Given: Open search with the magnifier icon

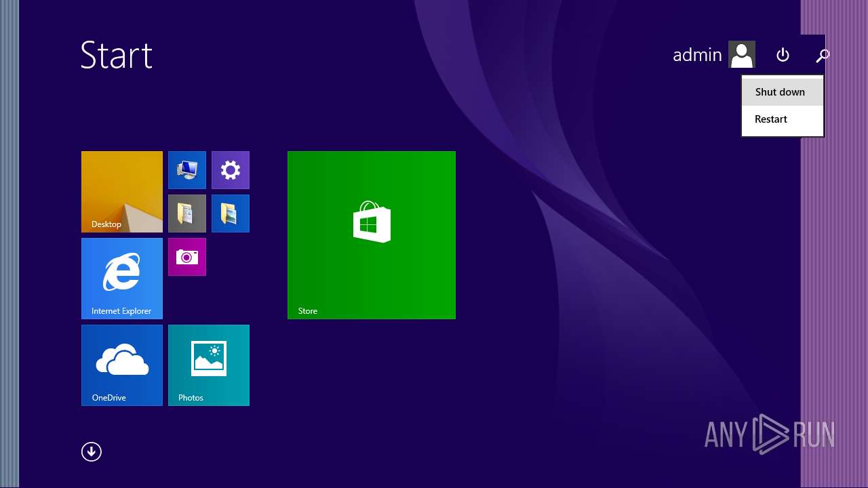Looking at the screenshot, I should pyautogui.click(x=823, y=56).
